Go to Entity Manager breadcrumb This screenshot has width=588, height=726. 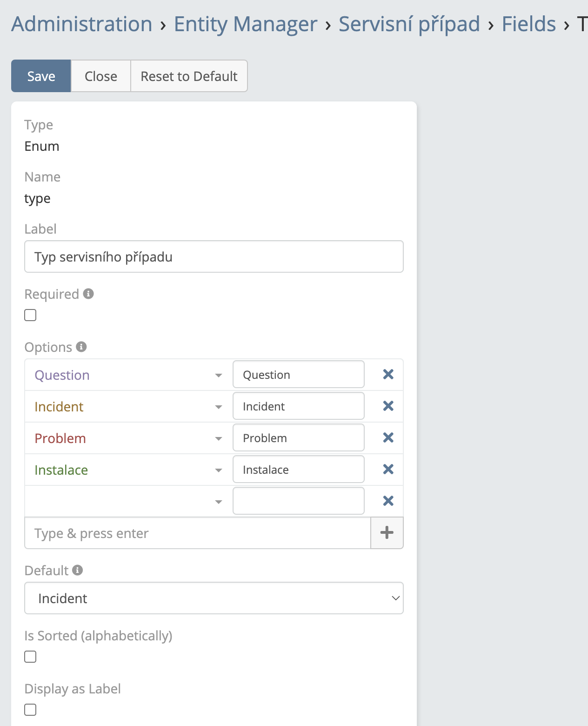tap(245, 24)
